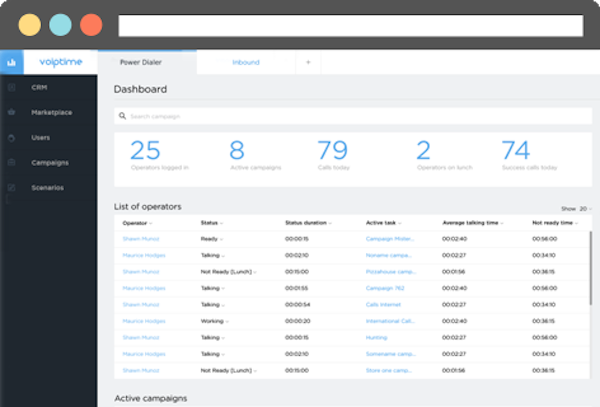Sort by the Operator column header

(137, 223)
